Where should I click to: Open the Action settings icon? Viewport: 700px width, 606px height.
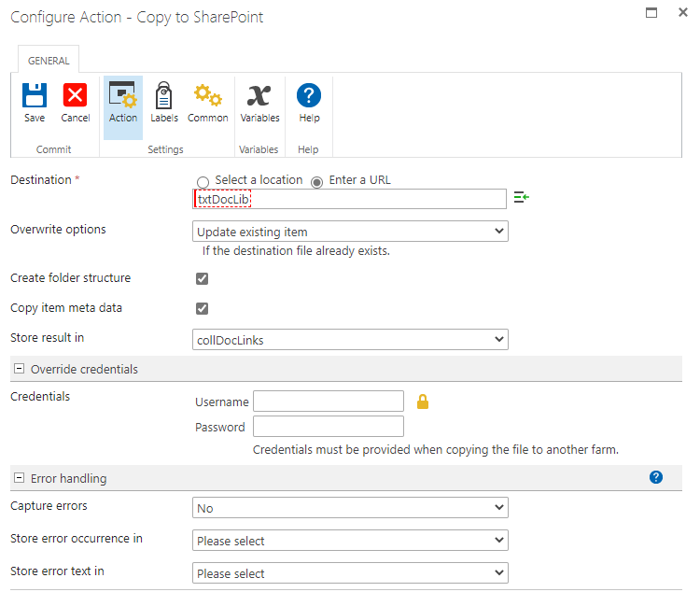pos(123,95)
